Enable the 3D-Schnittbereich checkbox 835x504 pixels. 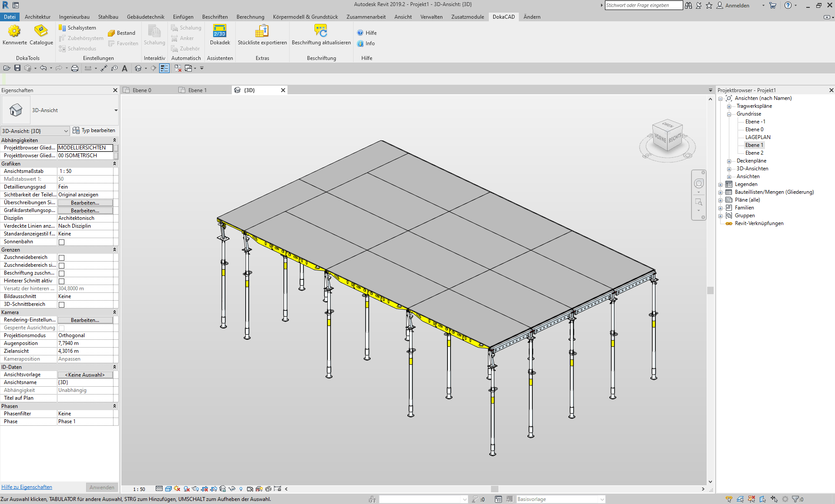point(61,305)
